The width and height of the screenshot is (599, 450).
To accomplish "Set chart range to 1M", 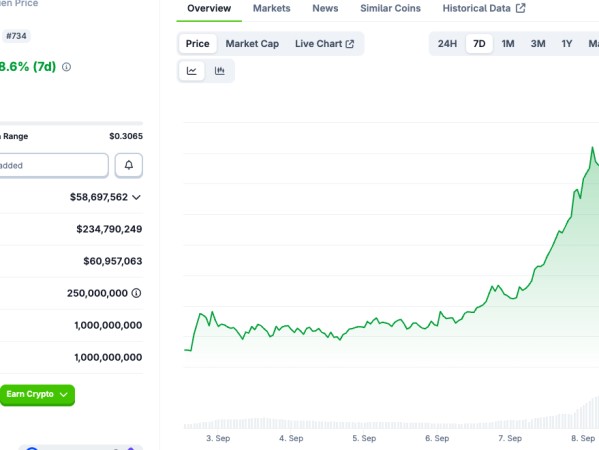I will point(508,44).
